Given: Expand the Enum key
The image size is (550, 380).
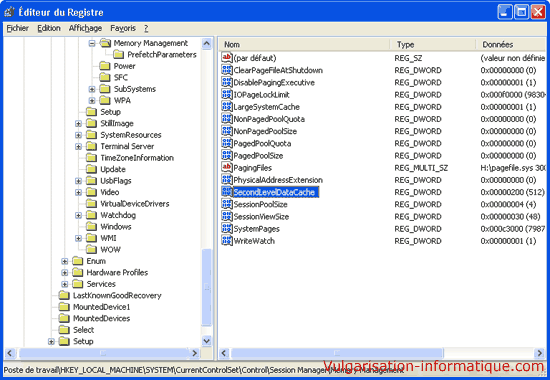Looking at the screenshot, I should [65, 261].
